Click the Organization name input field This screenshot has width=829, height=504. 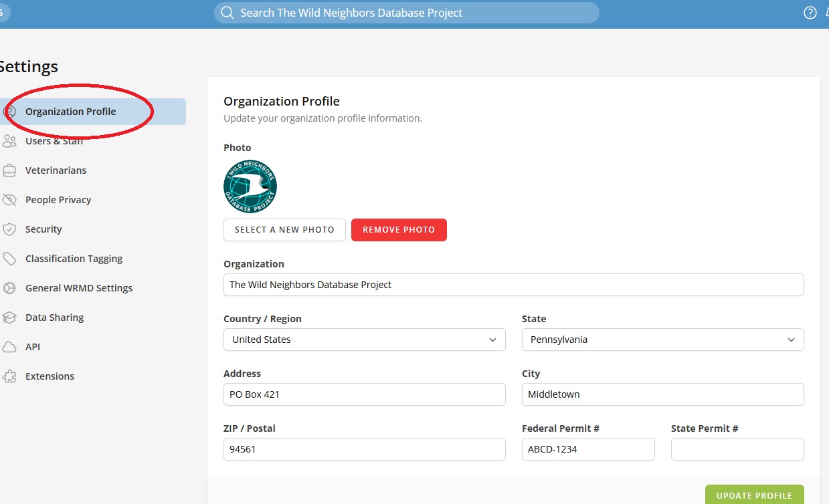pyautogui.click(x=514, y=285)
